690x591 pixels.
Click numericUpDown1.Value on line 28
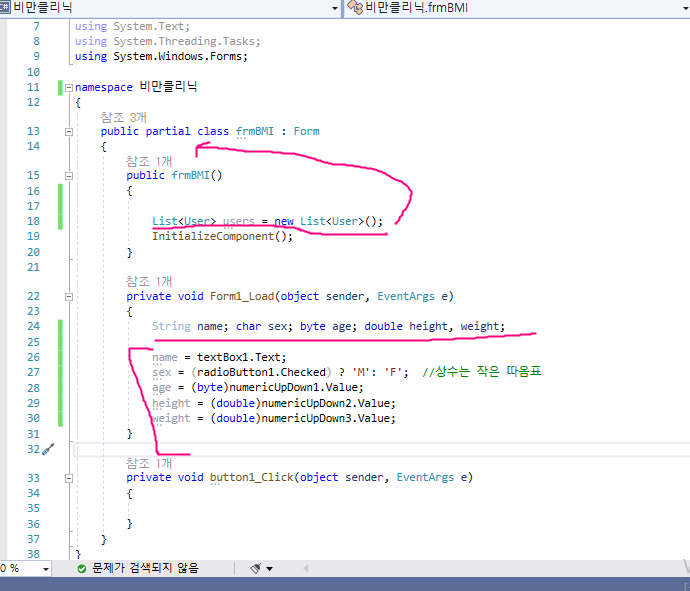pyautogui.click(x=293, y=387)
